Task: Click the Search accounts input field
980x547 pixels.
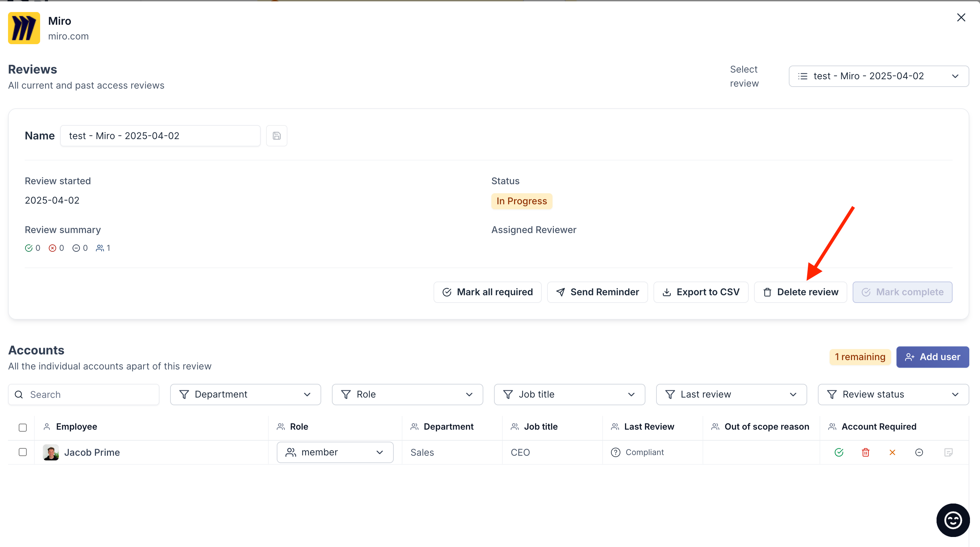Action: pos(84,394)
